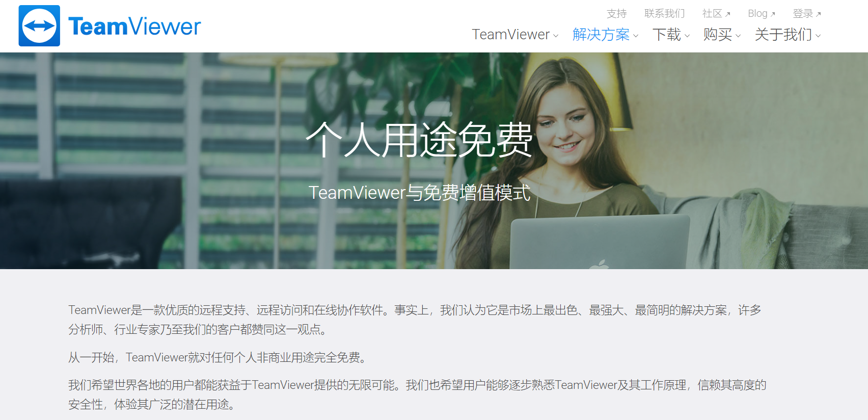Open the 下载 download menu

click(671, 35)
